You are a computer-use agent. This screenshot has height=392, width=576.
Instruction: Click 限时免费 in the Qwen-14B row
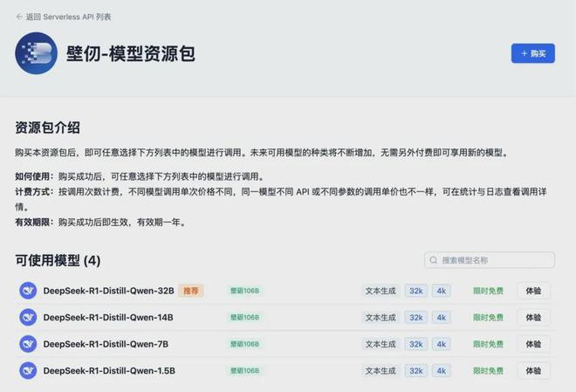coord(488,318)
